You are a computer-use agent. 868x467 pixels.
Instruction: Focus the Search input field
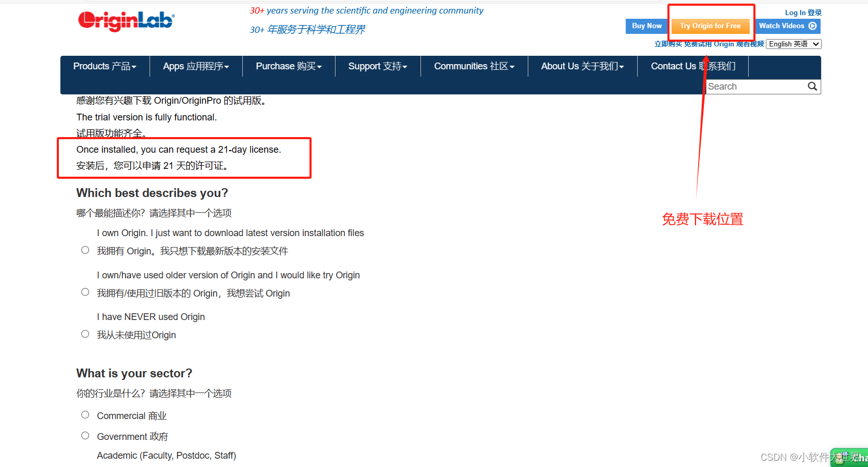click(756, 87)
